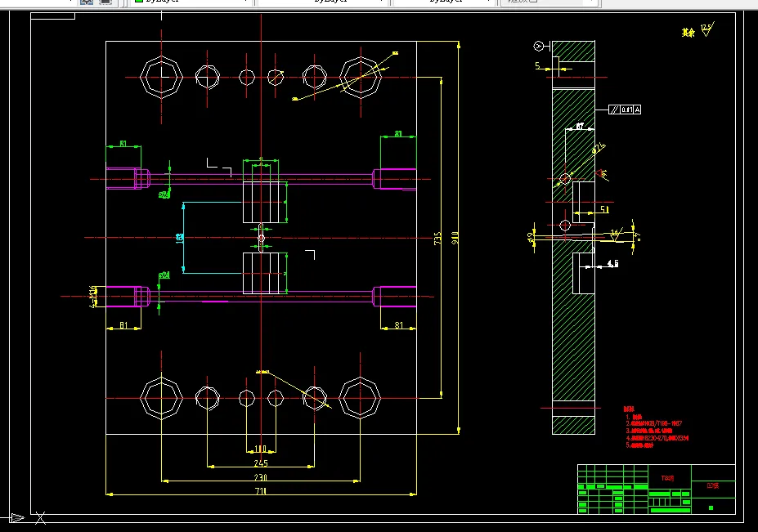Pick the T8A material text in title block
The image size is (758, 532).
[x=667, y=478]
